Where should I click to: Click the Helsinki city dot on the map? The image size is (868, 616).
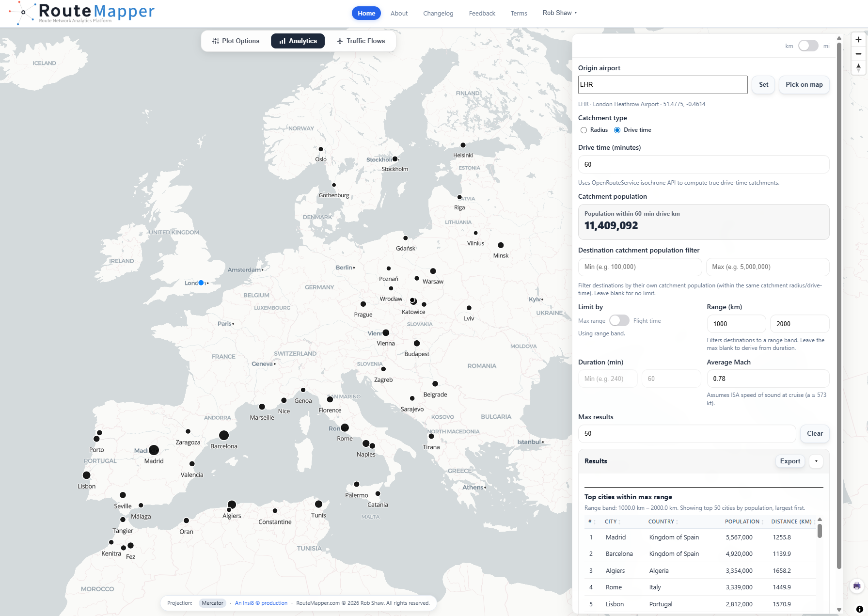coord(463,145)
